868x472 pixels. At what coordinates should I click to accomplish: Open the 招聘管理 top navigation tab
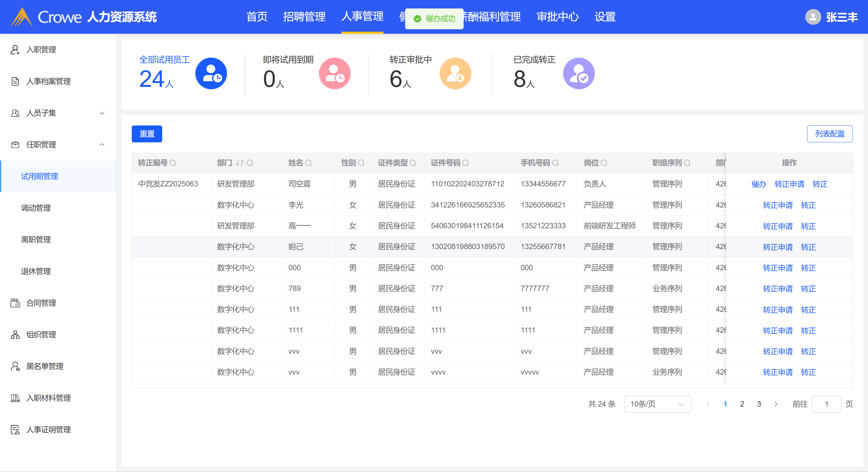point(304,17)
